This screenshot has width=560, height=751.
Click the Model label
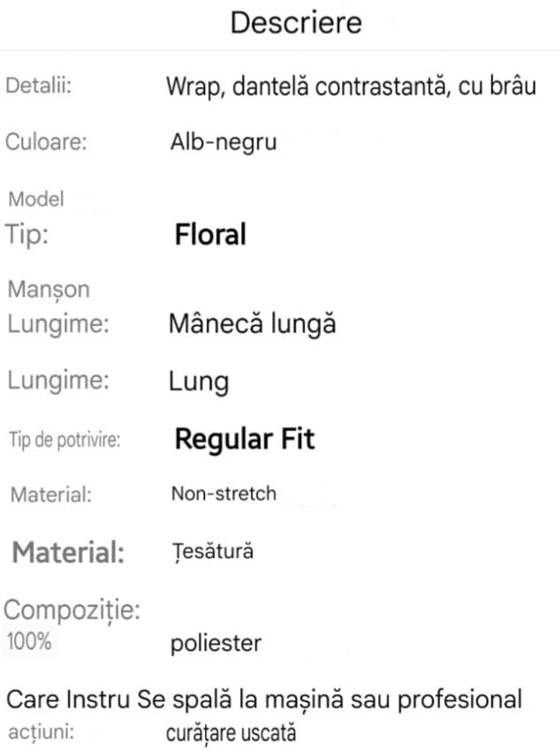pyautogui.click(x=36, y=200)
